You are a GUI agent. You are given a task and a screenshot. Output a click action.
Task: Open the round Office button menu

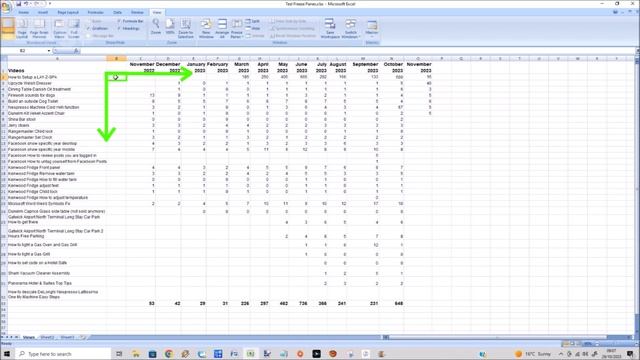(x=6, y=7)
